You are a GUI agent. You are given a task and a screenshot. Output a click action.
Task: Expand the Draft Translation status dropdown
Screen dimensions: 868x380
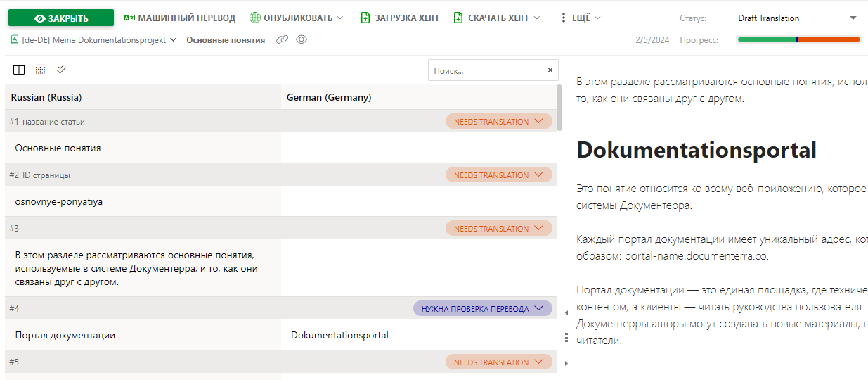pyautogui.click(x=798, y=18)
